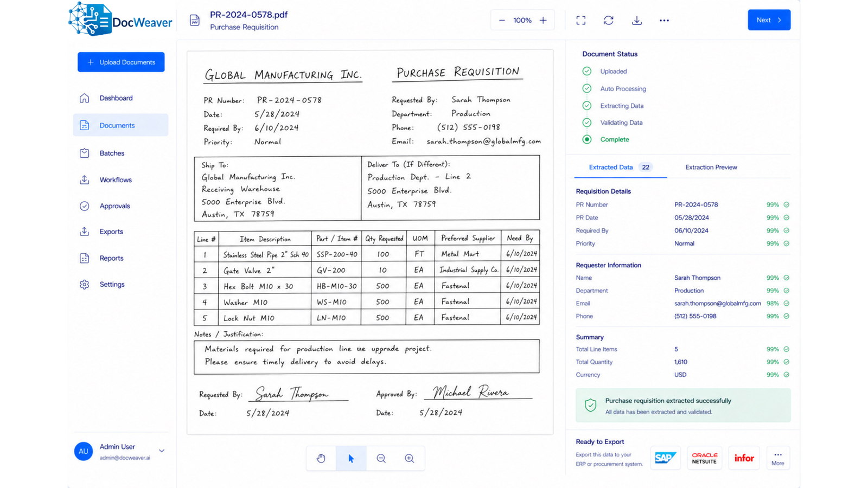
Task: Open Exports in the sidebar
Action: click(120, 232)
